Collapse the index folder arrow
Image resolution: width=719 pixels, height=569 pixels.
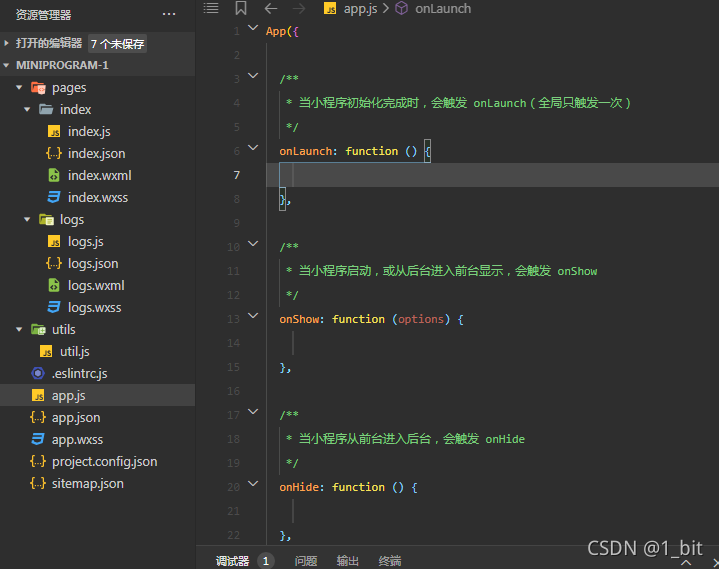point(27,109)
